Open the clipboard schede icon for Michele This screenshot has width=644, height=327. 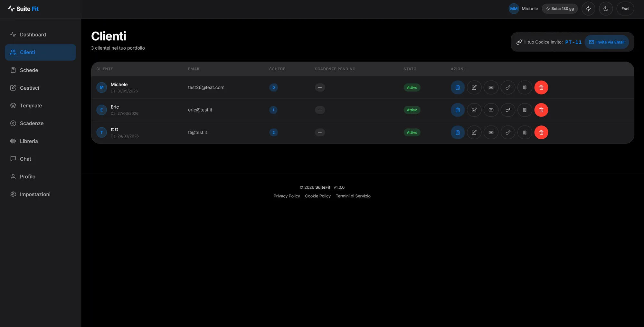click(x=458, y=87)
